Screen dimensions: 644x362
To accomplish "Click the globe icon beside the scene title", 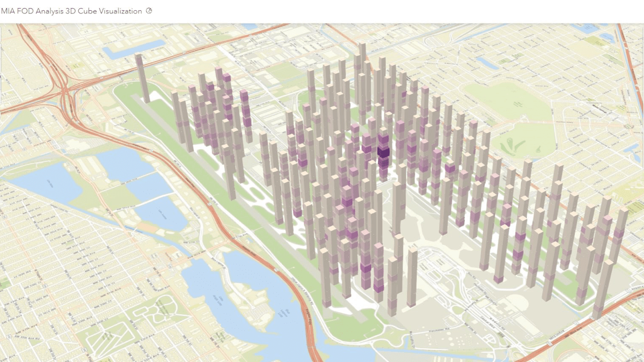I will (149, 11).
